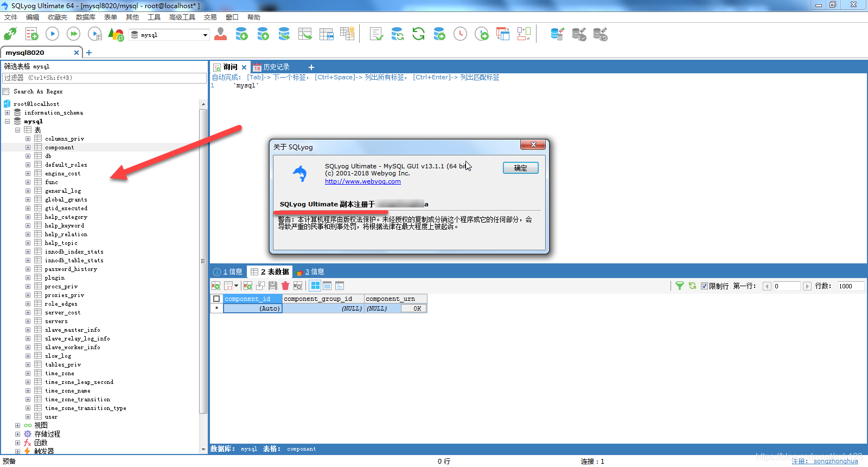Screen dimensions: 868x467
Task: Click the colored shapes icon beside the database selector
Action: tap(116, 34)
